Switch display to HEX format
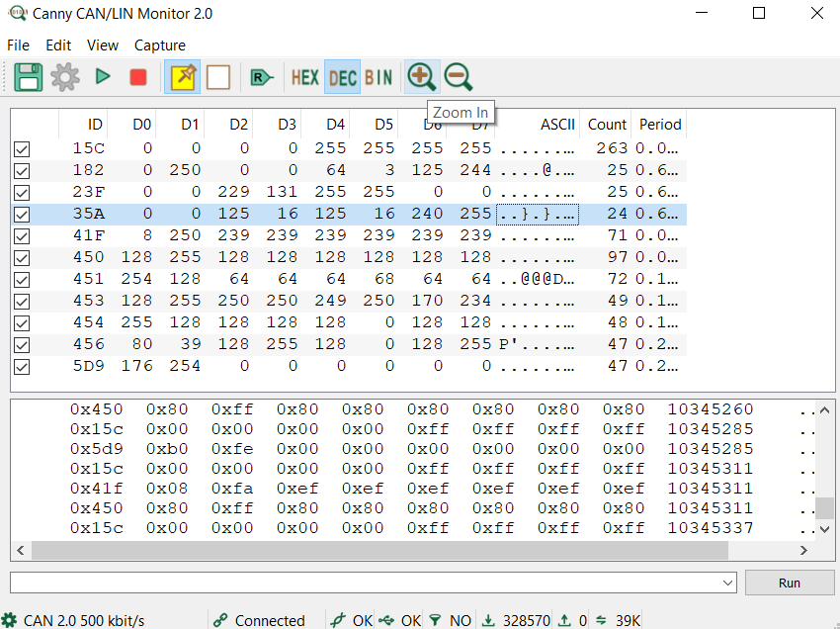This screenshot has height=629, width=840. (304, 78)
